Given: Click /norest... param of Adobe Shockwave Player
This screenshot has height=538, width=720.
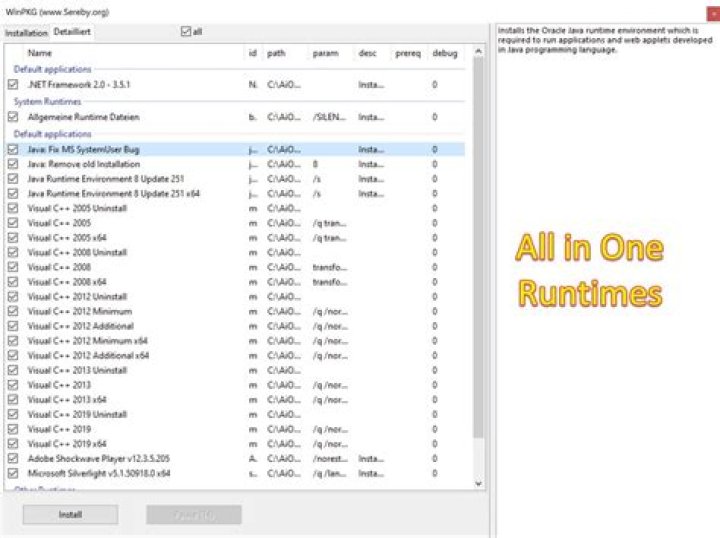Looking at the screenshot, I should point(330,458).
